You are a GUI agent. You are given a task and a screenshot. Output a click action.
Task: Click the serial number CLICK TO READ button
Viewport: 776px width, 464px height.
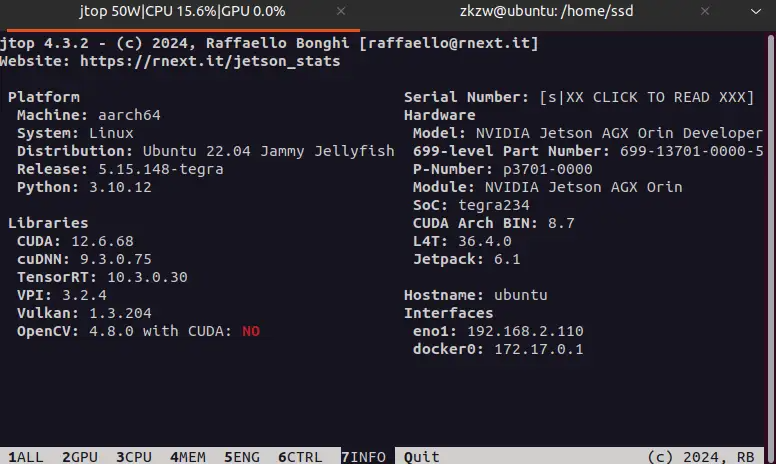pos(647,97)
